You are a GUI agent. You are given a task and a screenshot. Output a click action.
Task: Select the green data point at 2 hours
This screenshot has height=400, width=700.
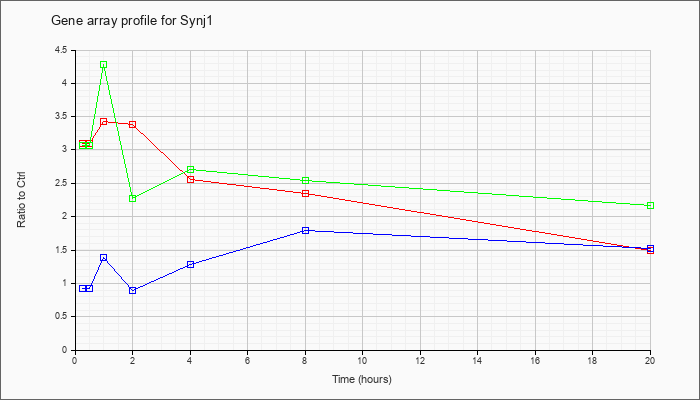pos(133,199)
